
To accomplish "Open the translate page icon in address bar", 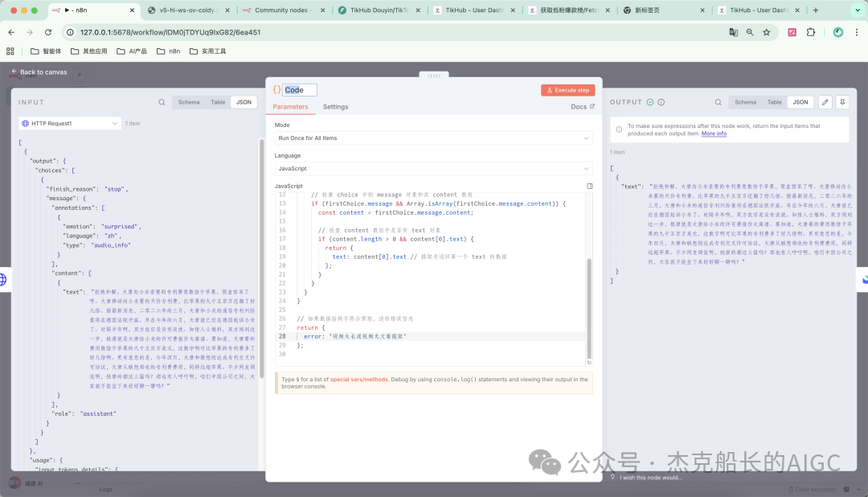I will coord(734,32).
